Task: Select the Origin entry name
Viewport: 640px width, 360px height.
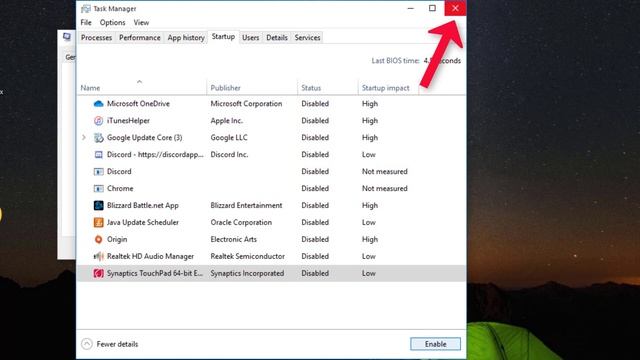Action: [x=117, y=240]
